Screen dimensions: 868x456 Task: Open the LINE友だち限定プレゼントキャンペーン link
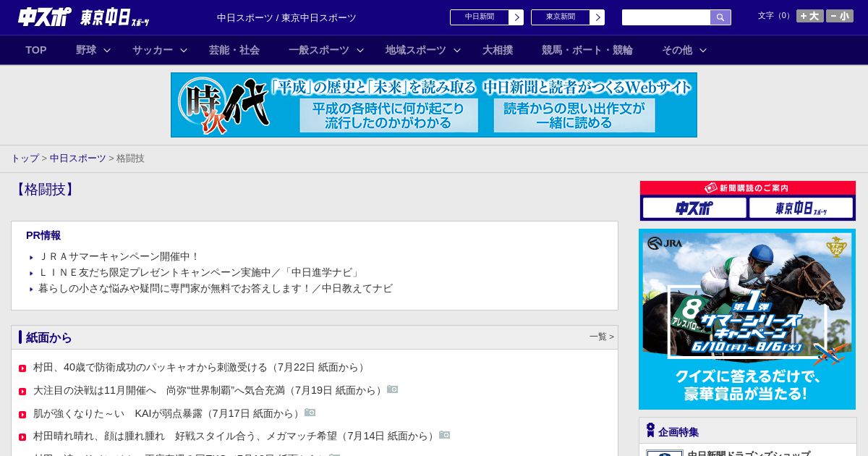point(199,272)
